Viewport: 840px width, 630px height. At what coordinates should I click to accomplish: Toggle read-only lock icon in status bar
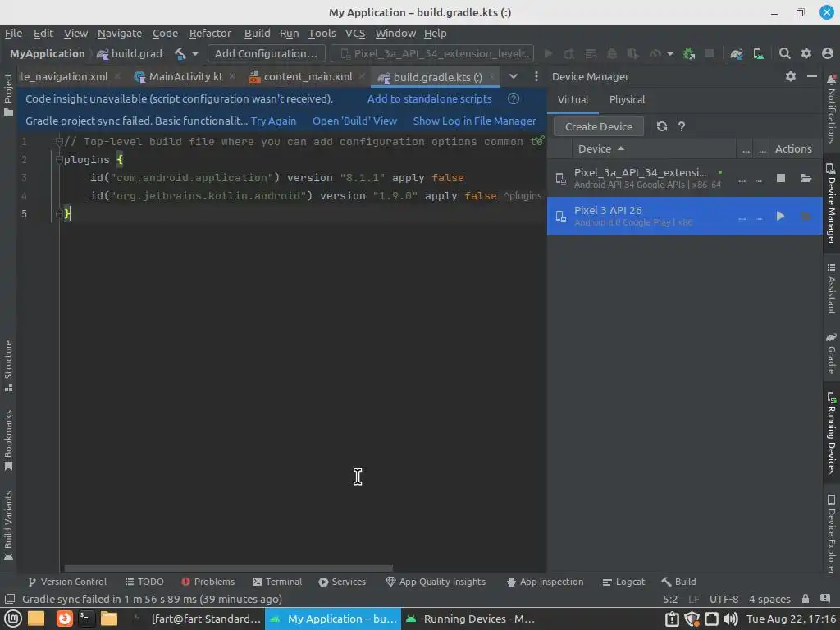(x=806, y=599)
